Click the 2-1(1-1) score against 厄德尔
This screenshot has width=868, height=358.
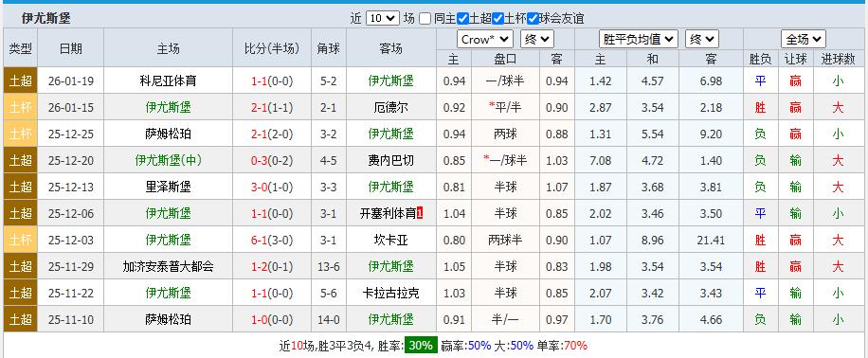(x=272, y=107)
